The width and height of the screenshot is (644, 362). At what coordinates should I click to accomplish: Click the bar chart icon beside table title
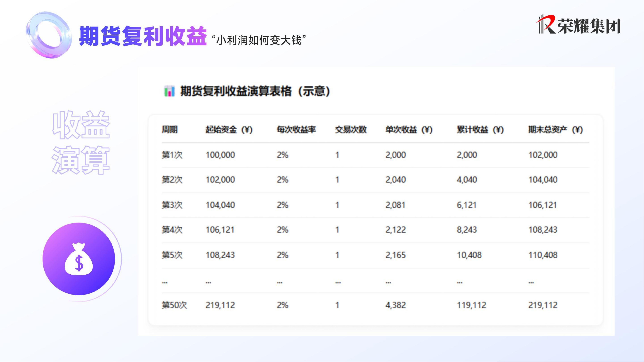click(x=169, y=91)
